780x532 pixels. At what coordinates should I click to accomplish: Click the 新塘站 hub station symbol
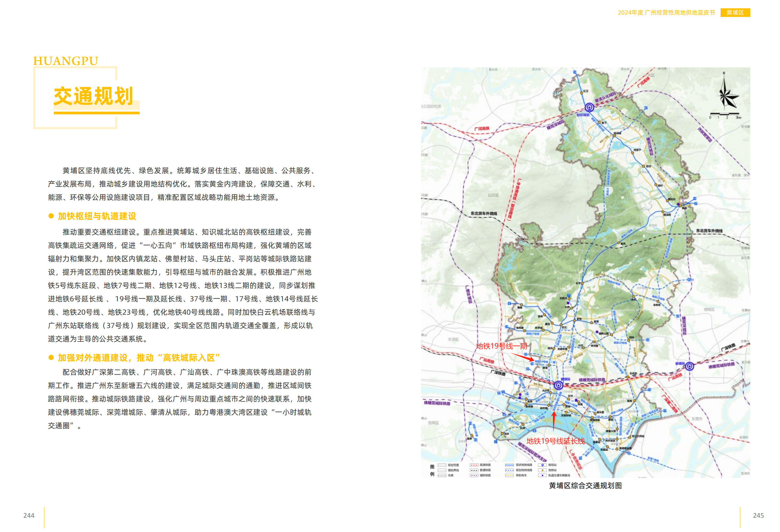[x=689, y=366]
